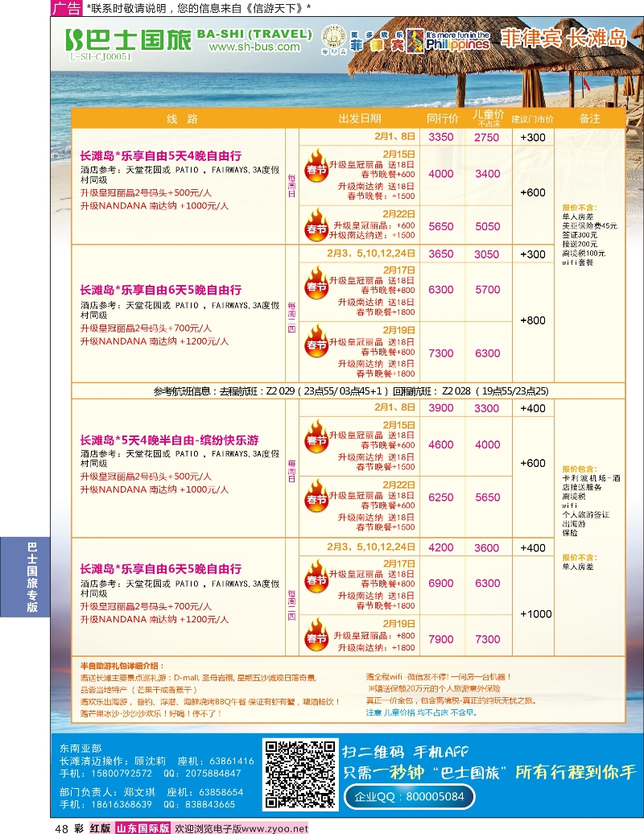Image resolution: width=644 pixels, height=834 pixels.
Task: Click the QQ number 2075884847
Action: (213, 774)
